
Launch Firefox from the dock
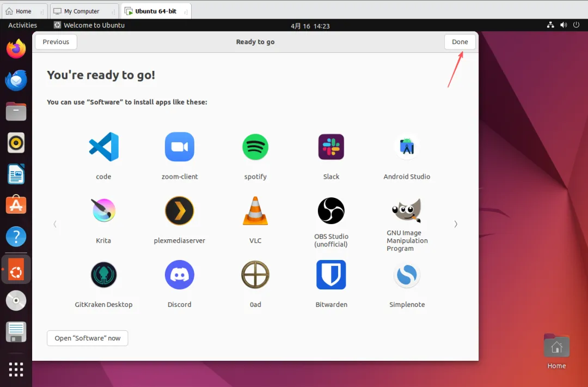(16, 49)
